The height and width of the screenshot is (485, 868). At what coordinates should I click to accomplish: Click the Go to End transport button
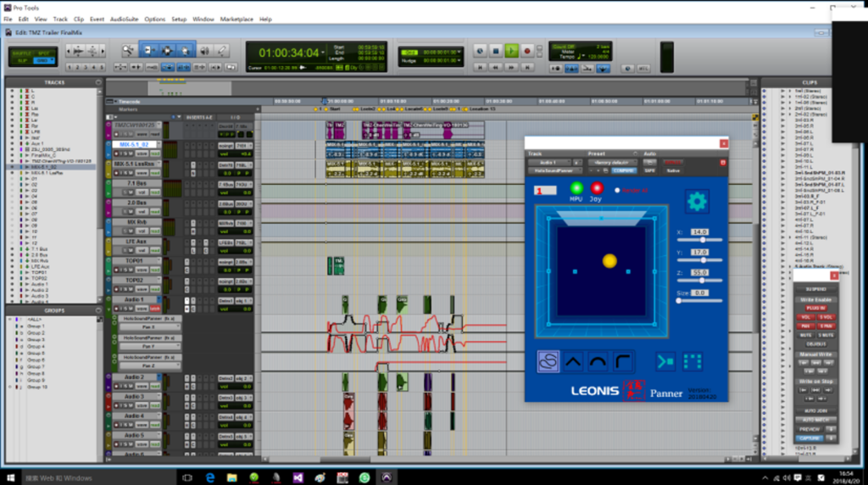[x=527, y=68]
